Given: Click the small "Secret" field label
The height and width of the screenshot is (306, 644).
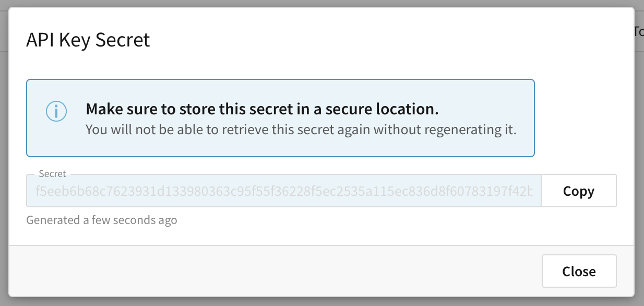Looking at the screenshot, I should click(x=53, y=174).
